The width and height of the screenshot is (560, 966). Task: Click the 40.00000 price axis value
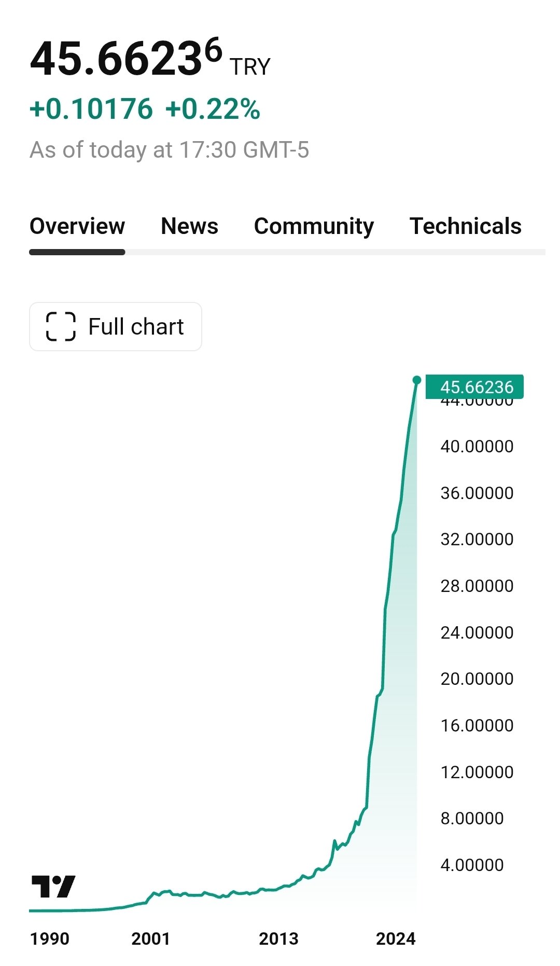[x=477, y=446]
